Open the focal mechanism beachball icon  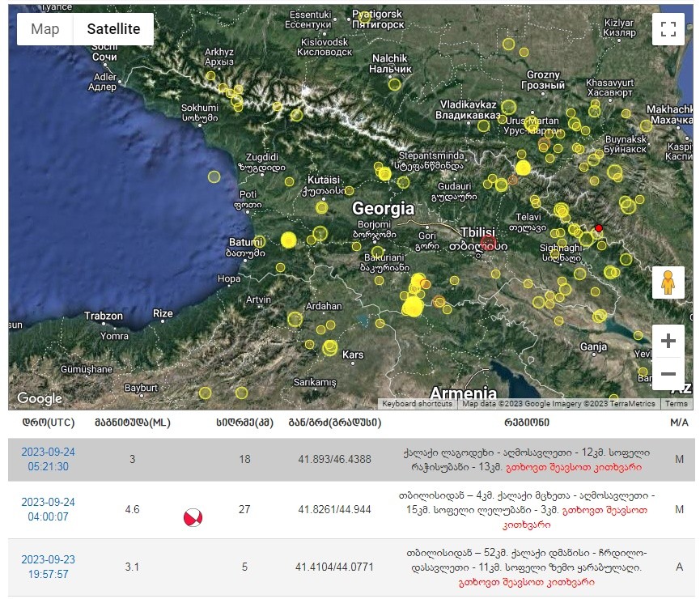(193, 517)
